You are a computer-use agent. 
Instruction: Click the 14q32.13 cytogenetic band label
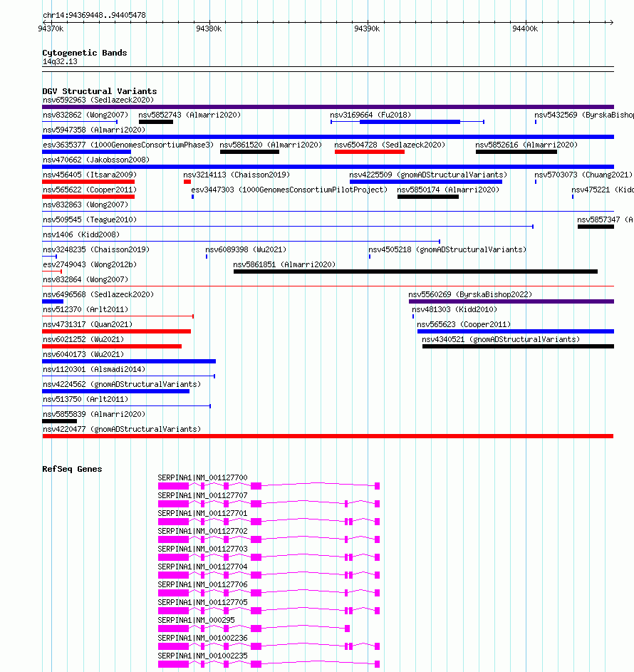60,62
